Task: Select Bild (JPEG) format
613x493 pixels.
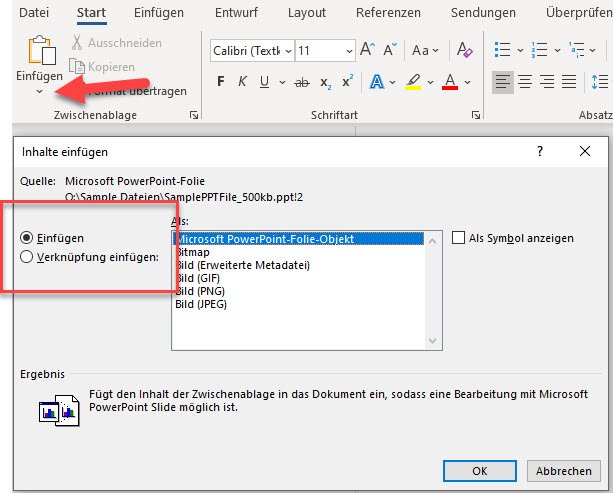Action: [298, 304]
